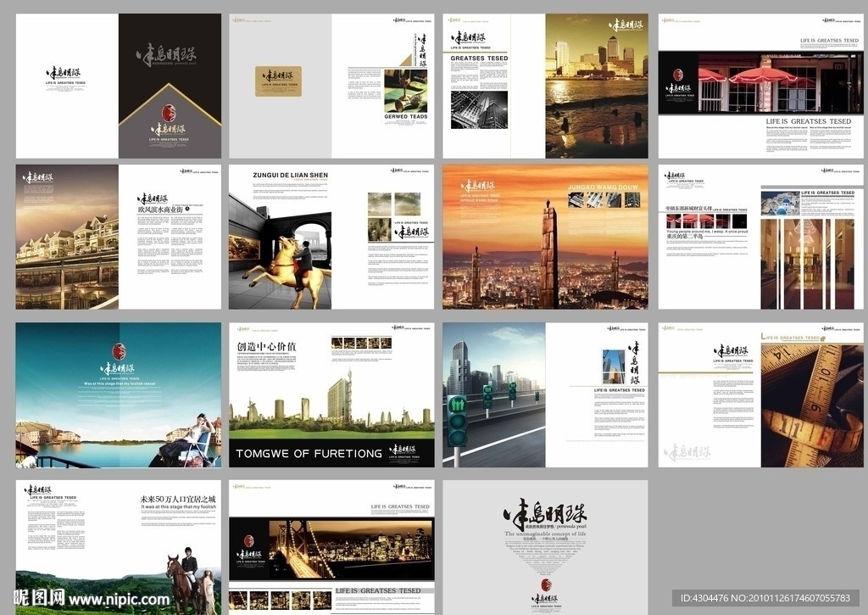868x615 pixels.
Task: Click the large green traffic light
Action: point(457,420)
